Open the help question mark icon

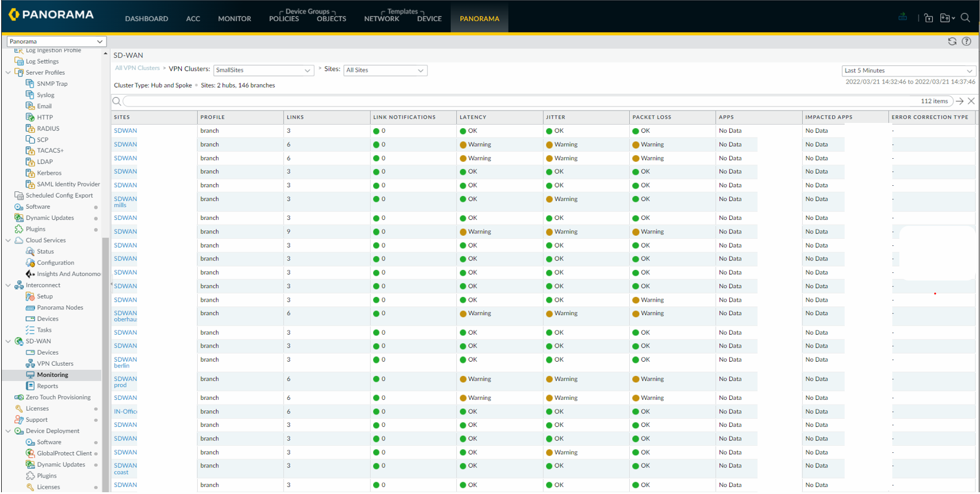966,41
